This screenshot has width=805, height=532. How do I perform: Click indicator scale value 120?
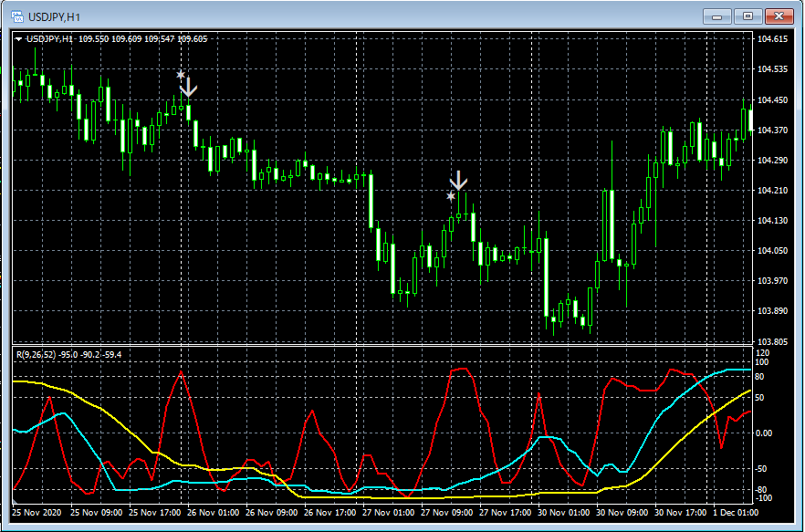pyautogui.click(x=763, y=353)
